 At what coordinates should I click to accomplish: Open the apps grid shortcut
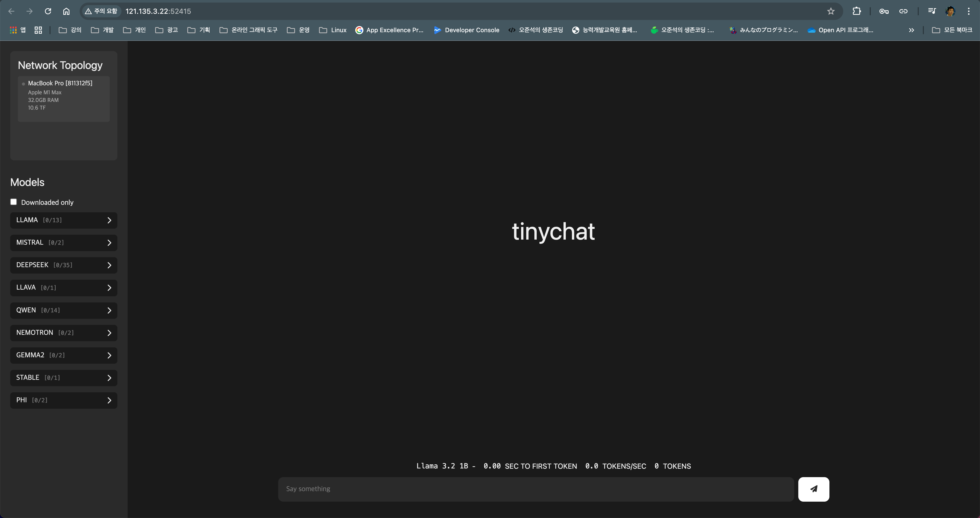18,30
